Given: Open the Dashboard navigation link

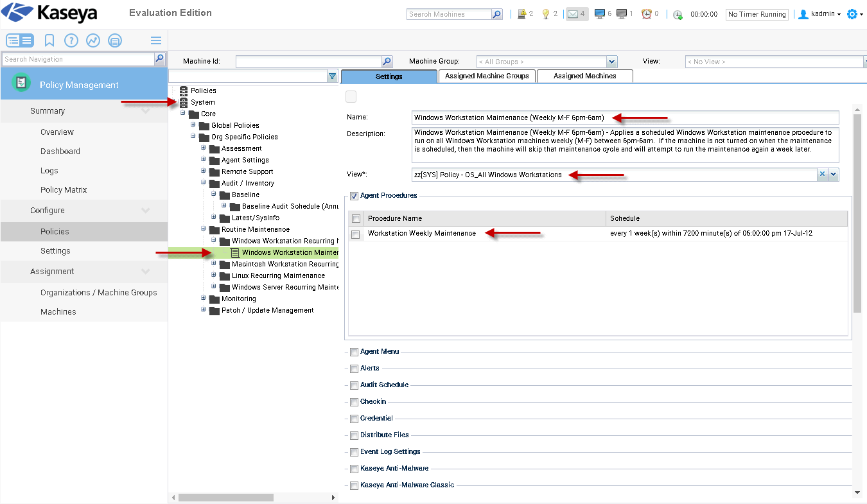Looking at the screenshot, I should click(x=60, y=152).
